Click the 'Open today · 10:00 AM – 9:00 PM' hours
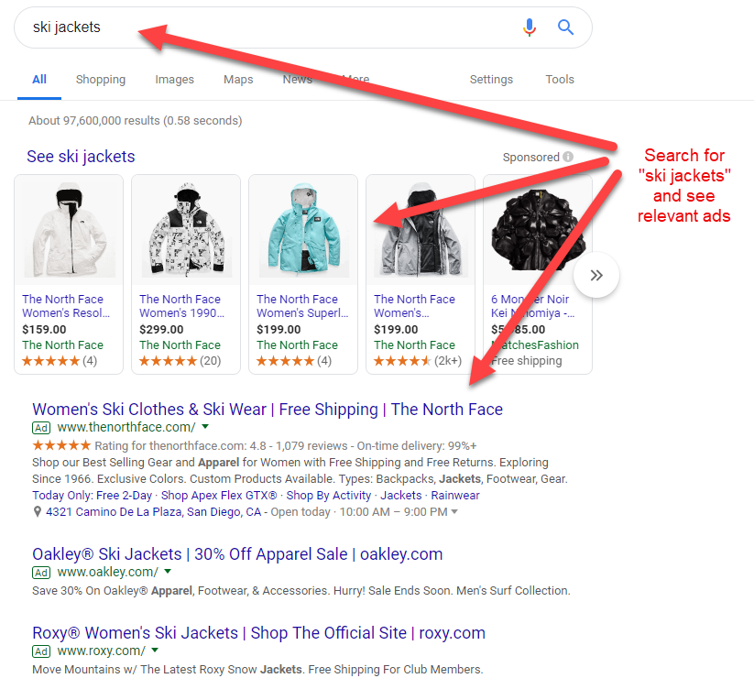754x700 pixels. (359, 511)
